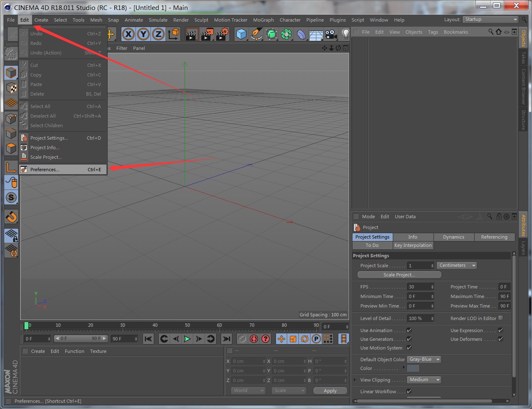Enable Render LOD in Editor checkbox
Image resolution: width=532 pixels, height=409 pixels.
tap(500, 318)
